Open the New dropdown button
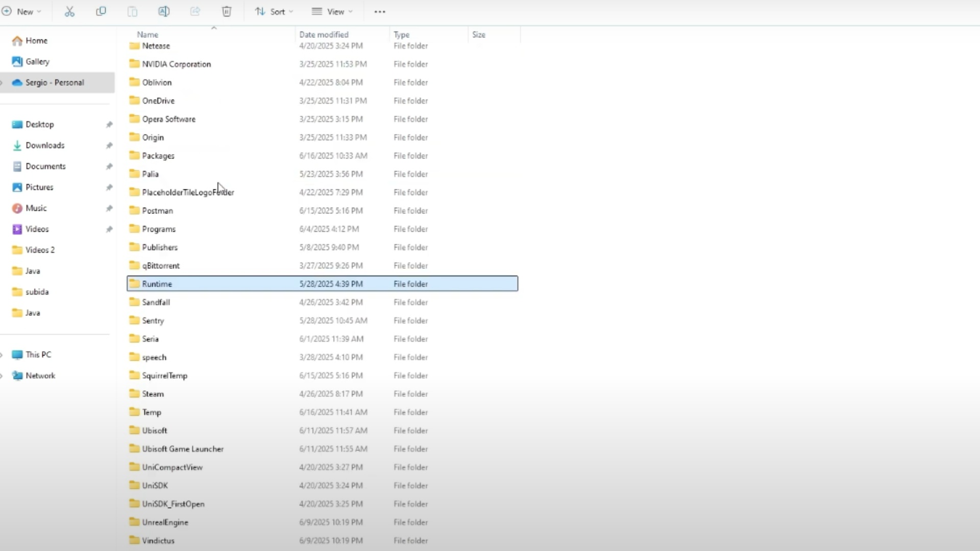The height and width of the screenshot is (551, 980). click(x=21, y=11)
